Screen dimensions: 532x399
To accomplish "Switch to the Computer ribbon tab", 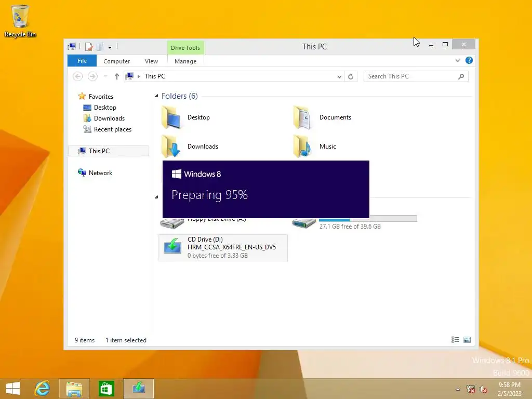I will 116,61.
